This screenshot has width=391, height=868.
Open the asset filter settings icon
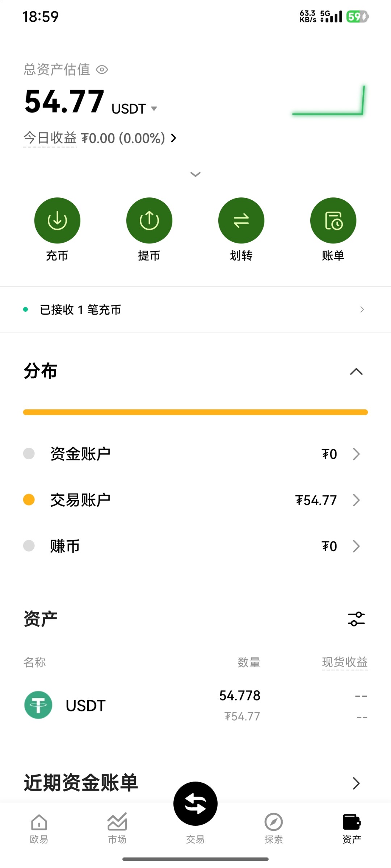pyautogui.click(x=356, y=619)
